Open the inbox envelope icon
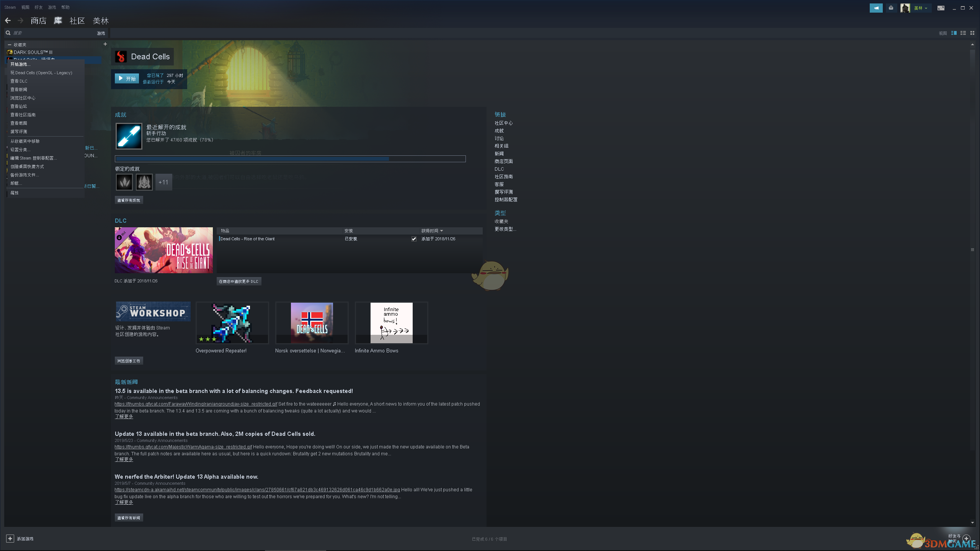 tap(891, 8)
